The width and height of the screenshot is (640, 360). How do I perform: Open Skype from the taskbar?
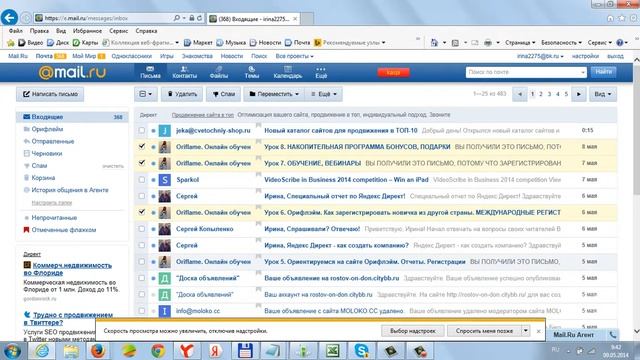click(361, 351)
